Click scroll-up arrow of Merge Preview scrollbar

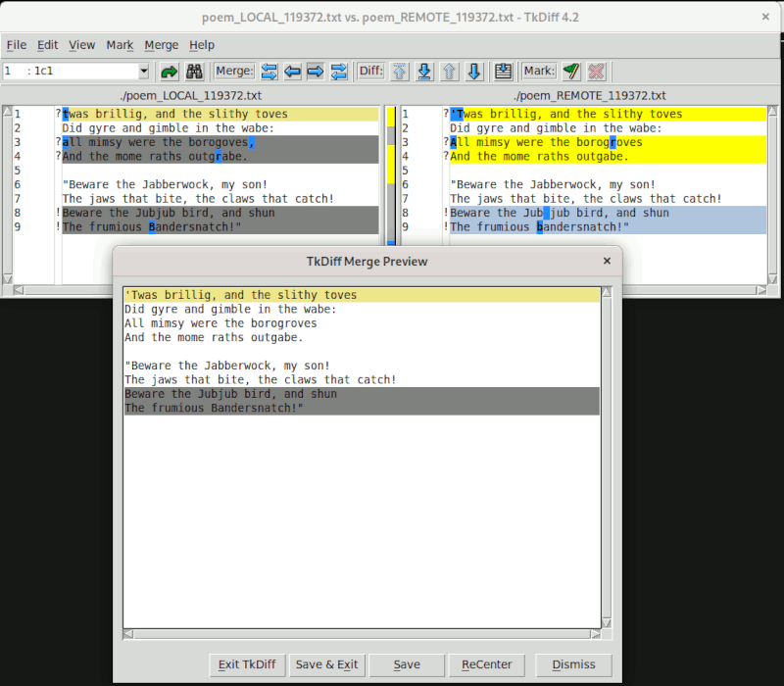(x=607, y=292)
